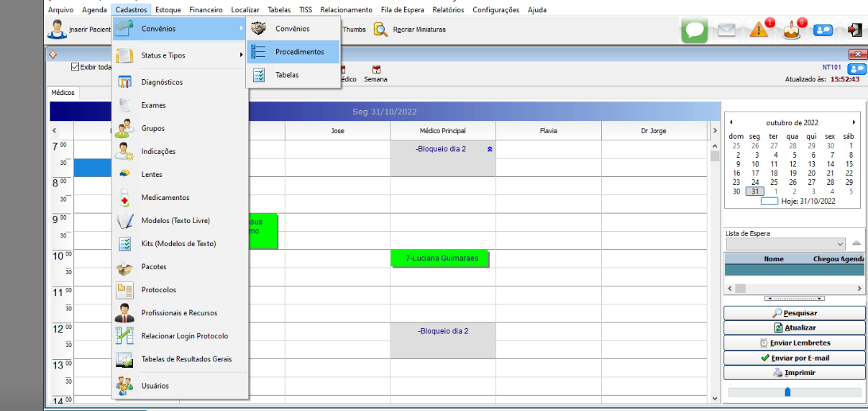Collapse the 'Bloqueio dia 2' block chevron
Viewport: 868px width, 411px height.
pyautogui.click(x=490, y=149)
